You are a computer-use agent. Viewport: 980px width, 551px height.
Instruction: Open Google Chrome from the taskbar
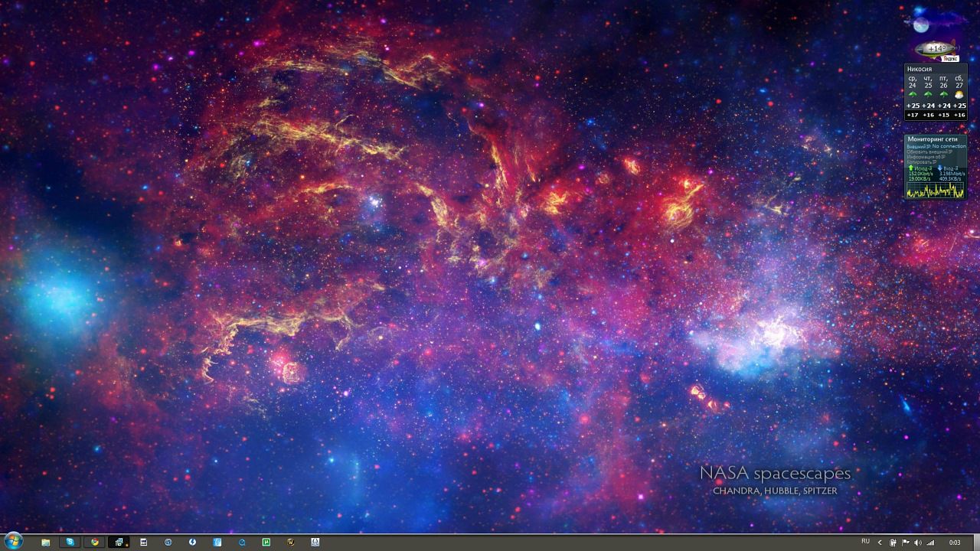pos(95,542)
